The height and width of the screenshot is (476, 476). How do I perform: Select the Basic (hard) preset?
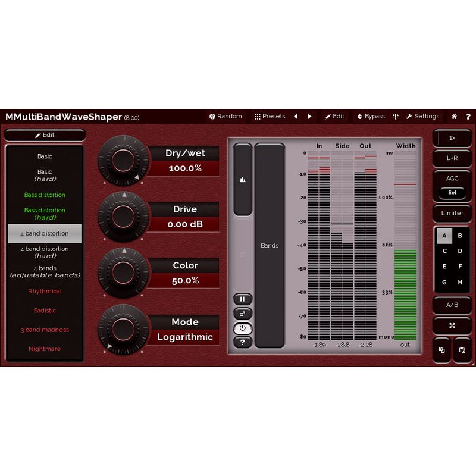click(45, 176)
